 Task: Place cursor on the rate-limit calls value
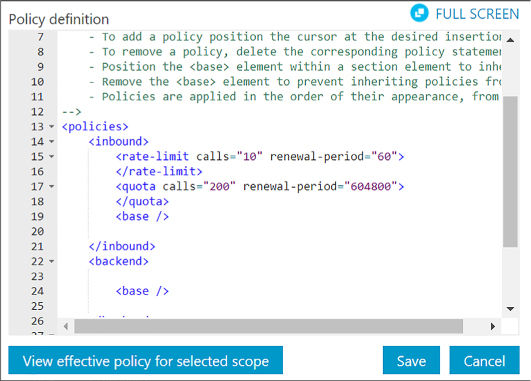250,156
